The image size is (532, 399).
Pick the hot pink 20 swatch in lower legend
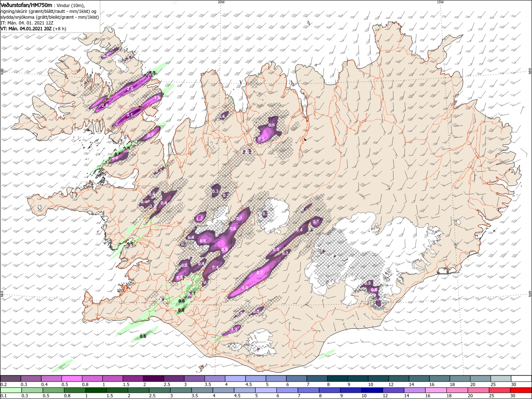pyautogui.click(x=478, y=390)
